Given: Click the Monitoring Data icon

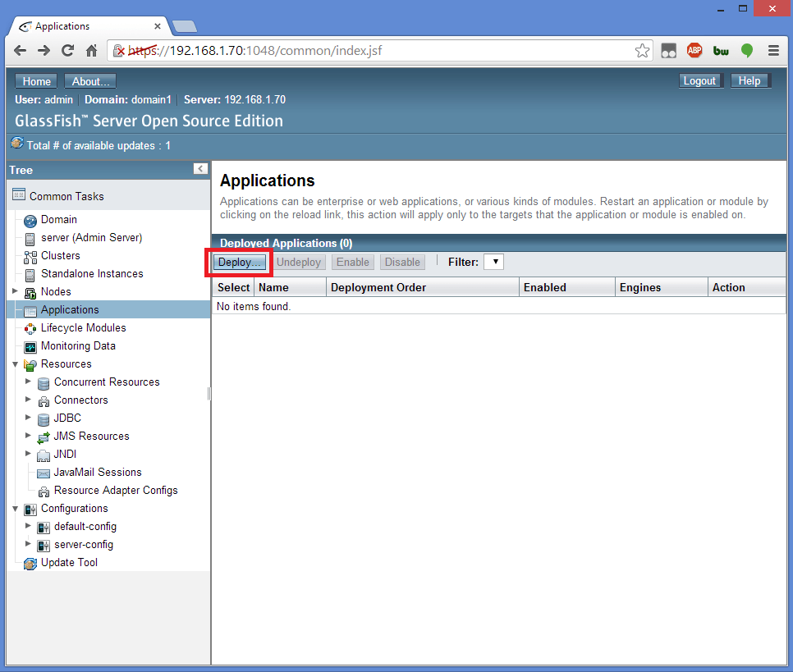Looking at the screenshot, I should pos(30,346).
